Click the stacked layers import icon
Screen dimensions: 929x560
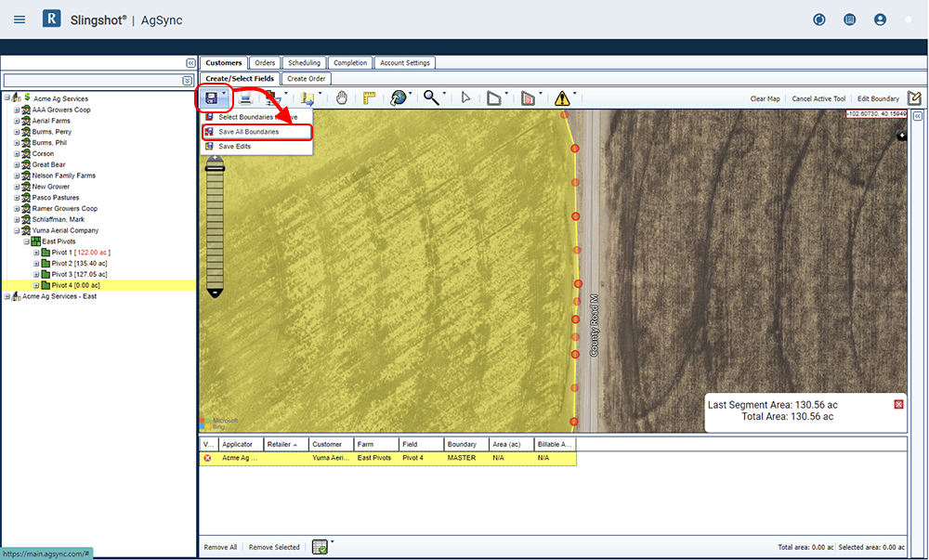coord(272,98)
